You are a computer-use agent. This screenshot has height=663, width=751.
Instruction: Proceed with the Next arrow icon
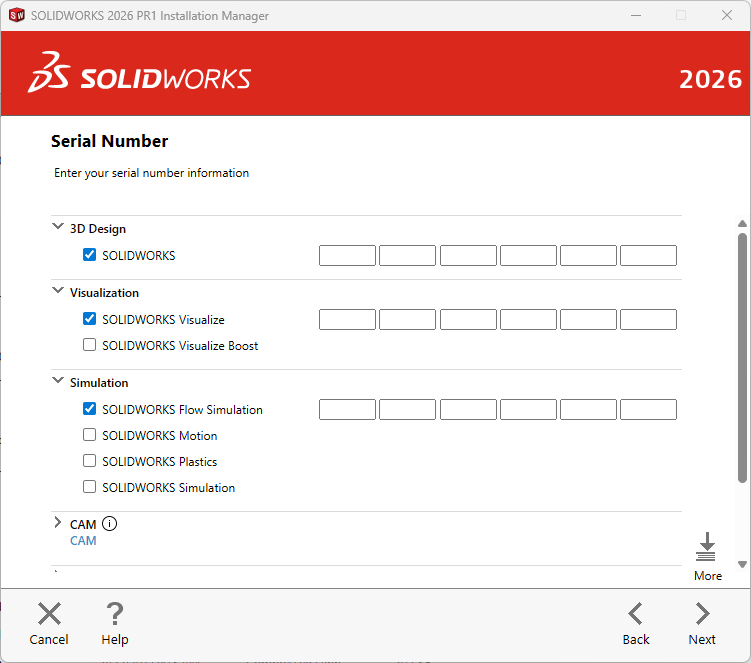coord(702,614)
